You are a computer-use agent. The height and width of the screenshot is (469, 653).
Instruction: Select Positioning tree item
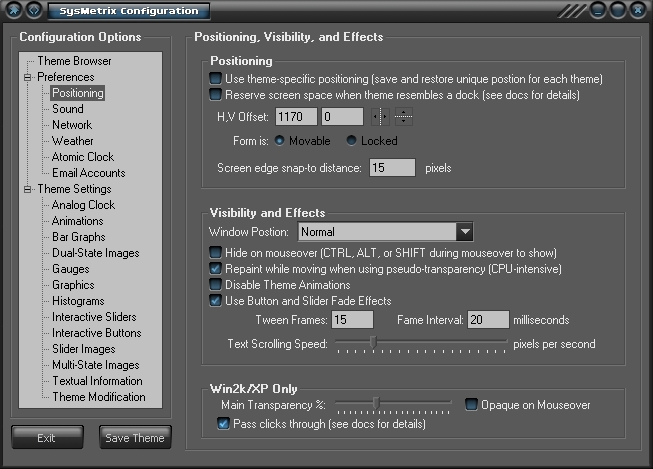click(x=78, y=93)
